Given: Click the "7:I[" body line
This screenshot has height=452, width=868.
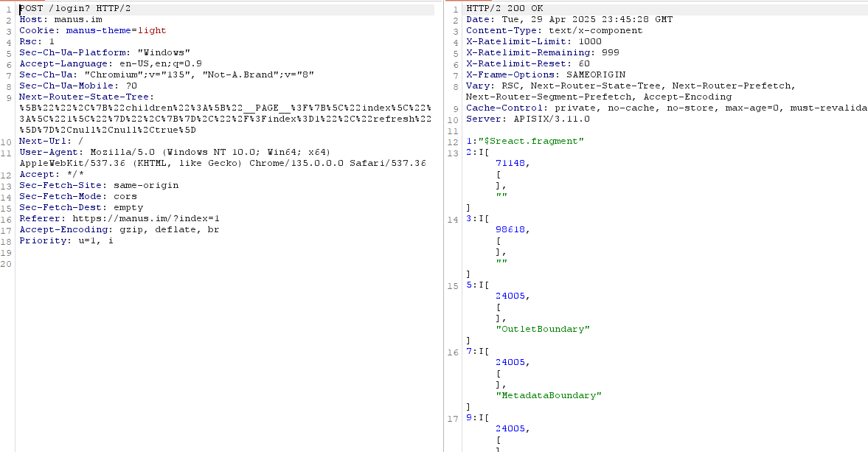Looking at the screenshot, I should click(x=478, y=351).
